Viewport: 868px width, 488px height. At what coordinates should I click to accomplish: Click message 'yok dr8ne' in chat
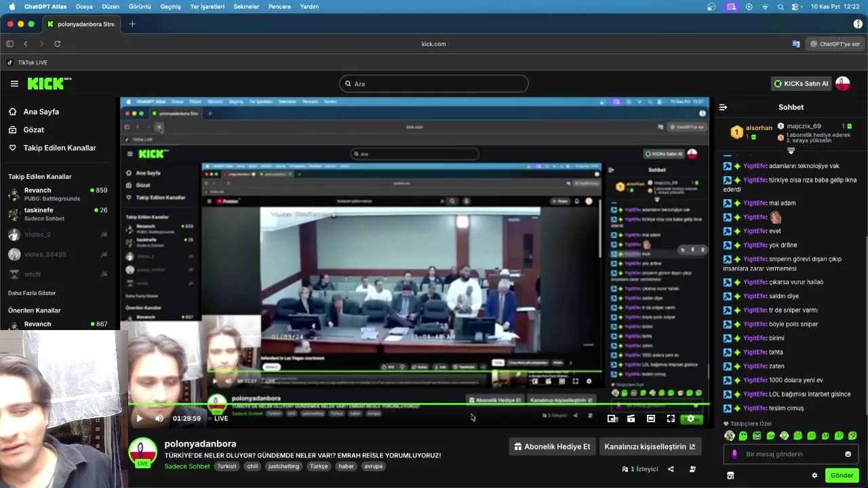click(783, 245)
